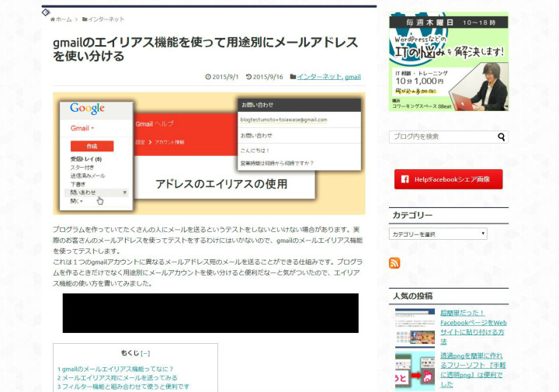The image size is (559, 392).
Task: Click the 人気の投稿 sidebar heading
Action: (x=412, y=296)
